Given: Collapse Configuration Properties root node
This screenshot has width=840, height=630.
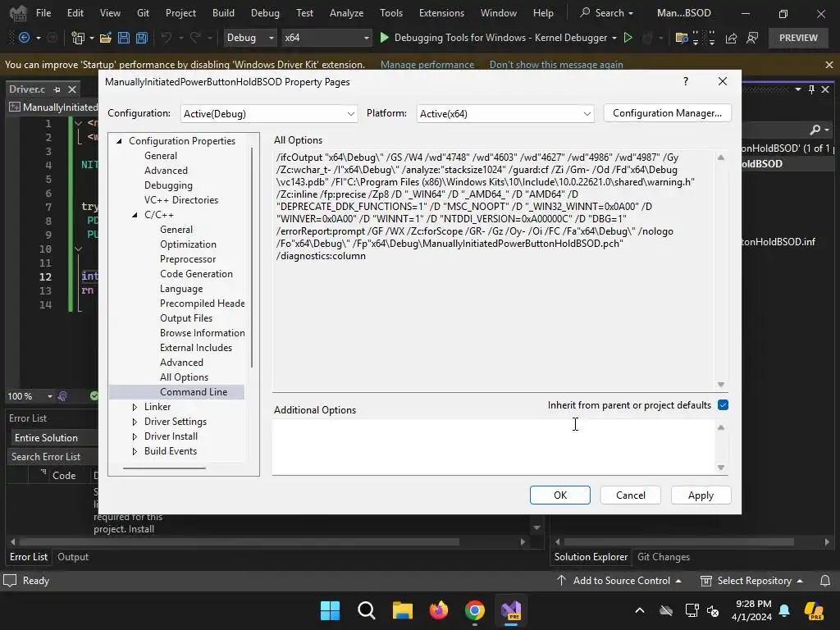Looking at the screenshot, I should (119, 141).
